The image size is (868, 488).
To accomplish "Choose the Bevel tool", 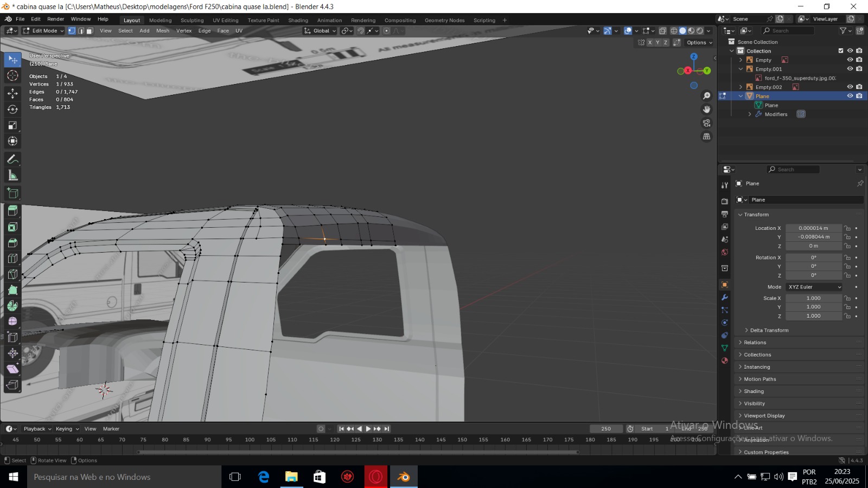I will tap(12, 242).
